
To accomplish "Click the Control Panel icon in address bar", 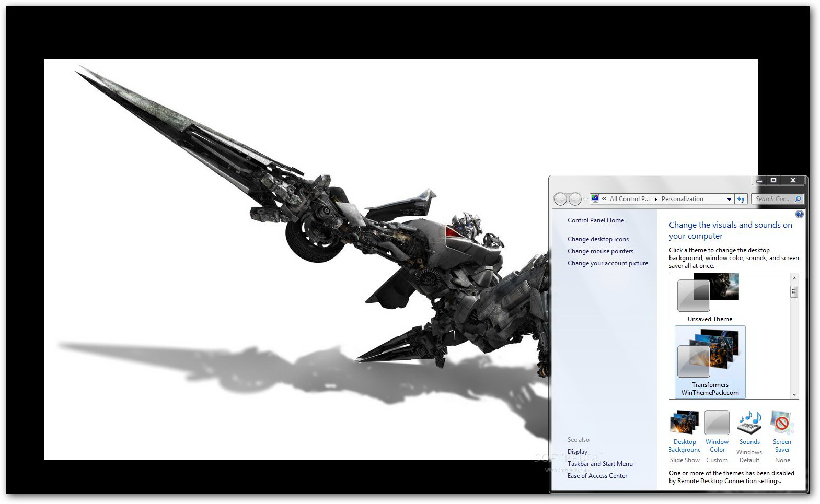I will coord(595,198).
